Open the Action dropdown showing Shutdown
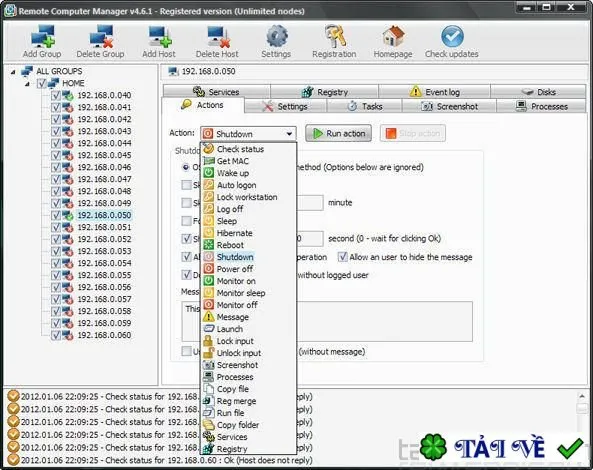 (248, 133)
